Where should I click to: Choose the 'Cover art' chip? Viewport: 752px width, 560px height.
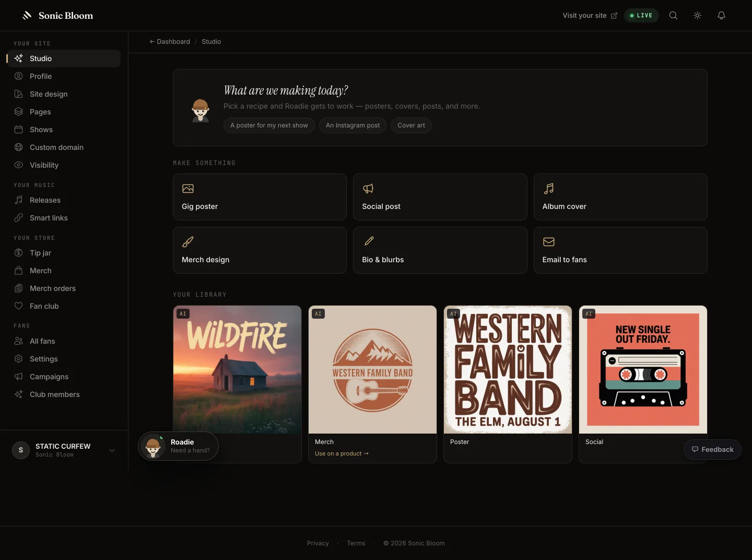coord(411,125)
